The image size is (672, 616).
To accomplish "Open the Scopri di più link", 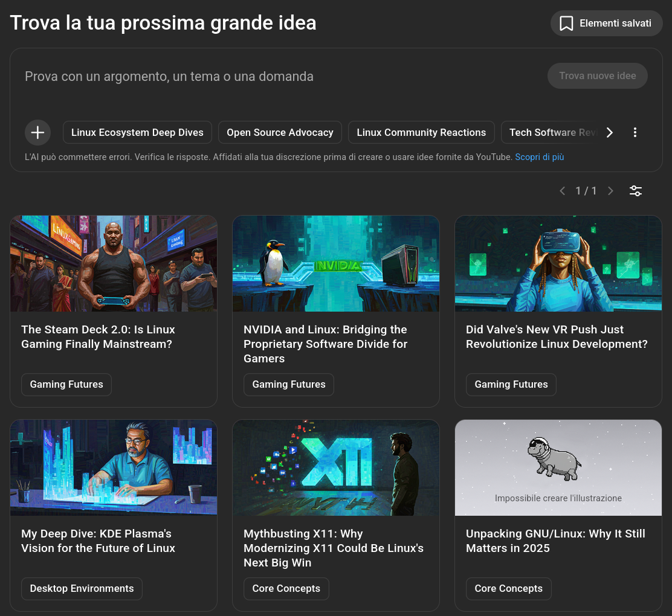I will click(539, 157).
